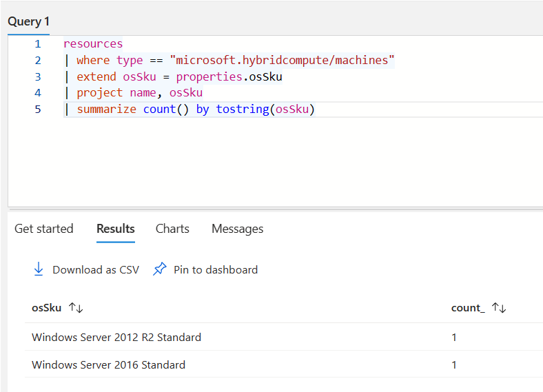Switch to the Charts tab
This screenshot has height=392, width=543.
[x=172, y=229]
